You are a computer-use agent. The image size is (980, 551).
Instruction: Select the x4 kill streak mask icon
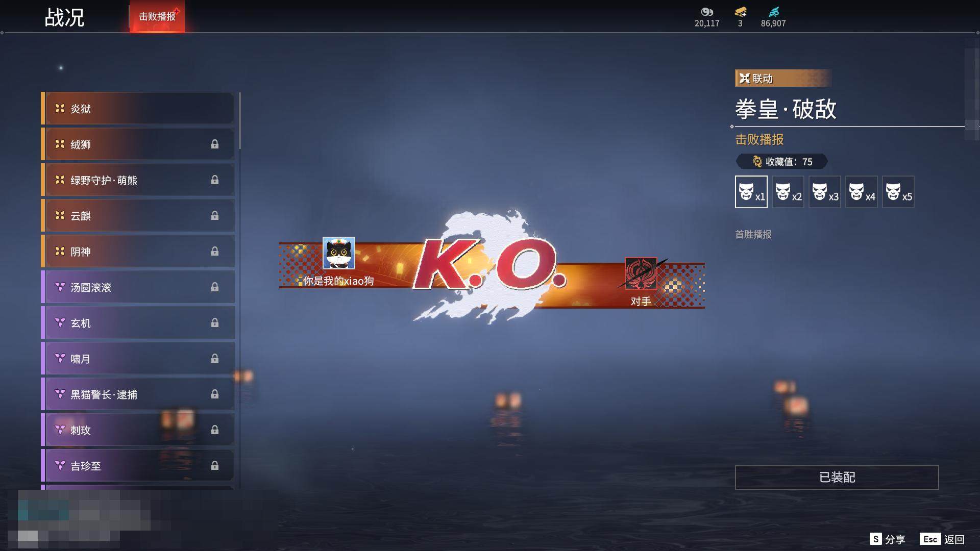pyautogui.click(x=861, y=192)
